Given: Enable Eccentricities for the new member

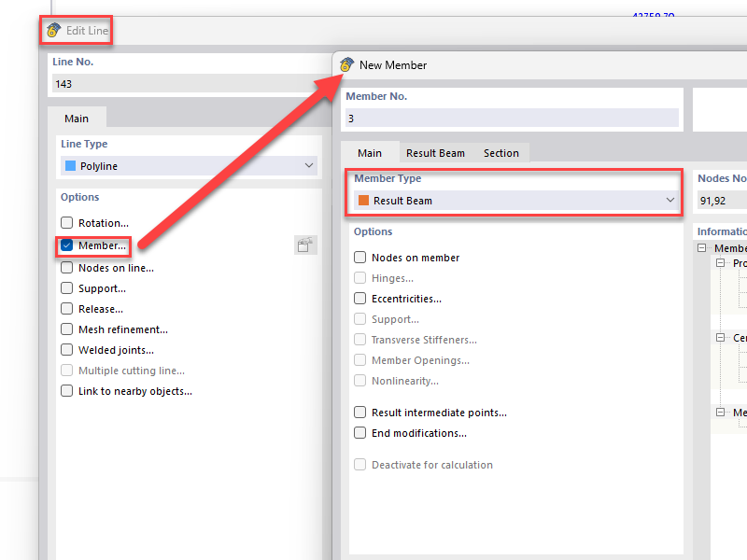Looking at the screenshot, I should [360, 298].
